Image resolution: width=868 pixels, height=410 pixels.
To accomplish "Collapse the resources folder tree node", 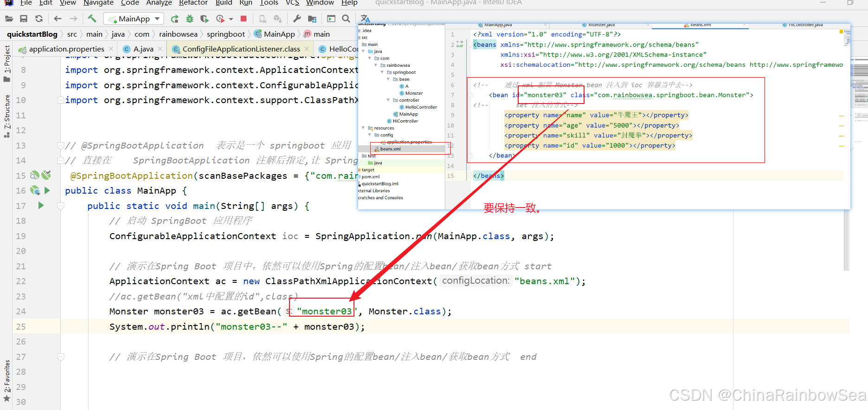I will coord(363,128).
